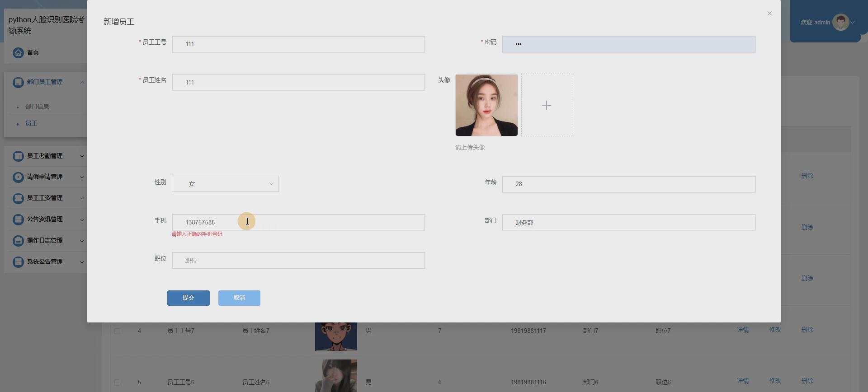Click phone number 19819881116 cell
The image size is (868, 392).
coord(528,383)
